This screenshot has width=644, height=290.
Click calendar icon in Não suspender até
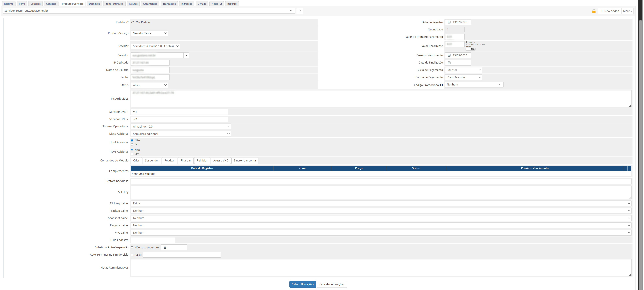pos(165,248)
